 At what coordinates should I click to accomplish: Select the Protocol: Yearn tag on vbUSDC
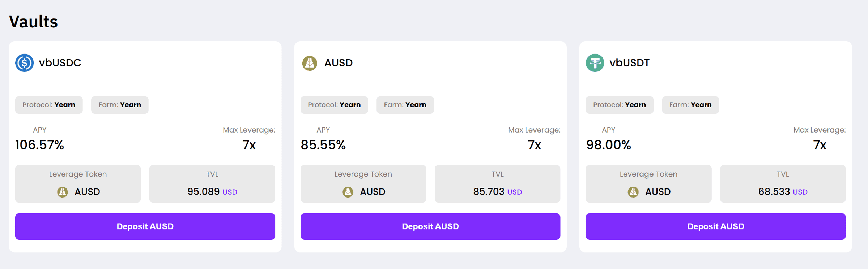[49, 105]
